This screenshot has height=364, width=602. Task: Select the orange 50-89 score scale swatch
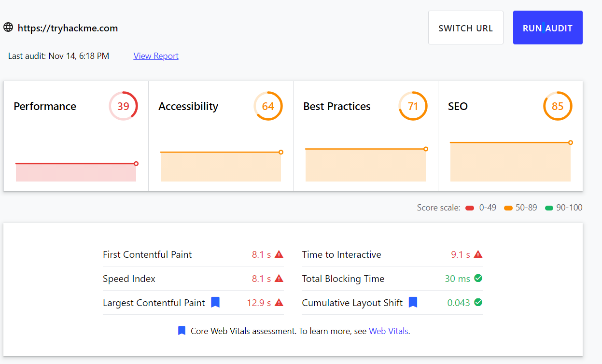point(508,208)
